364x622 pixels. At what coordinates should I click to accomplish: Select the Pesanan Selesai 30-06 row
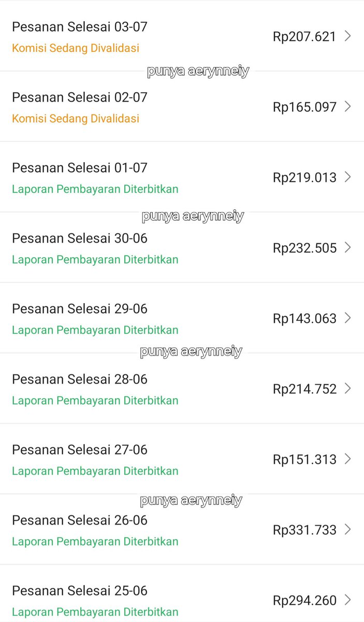(x=182, y=247)
